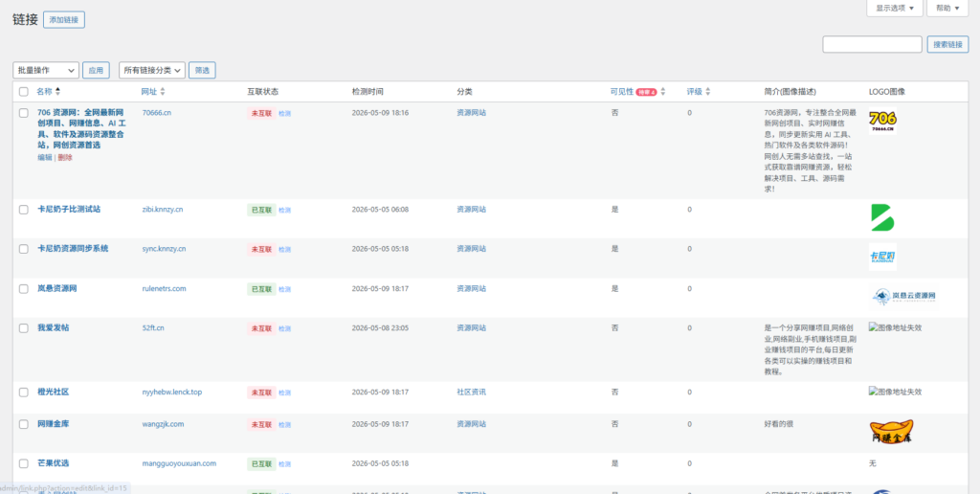Click 删除 under 706 资源网

65,158
